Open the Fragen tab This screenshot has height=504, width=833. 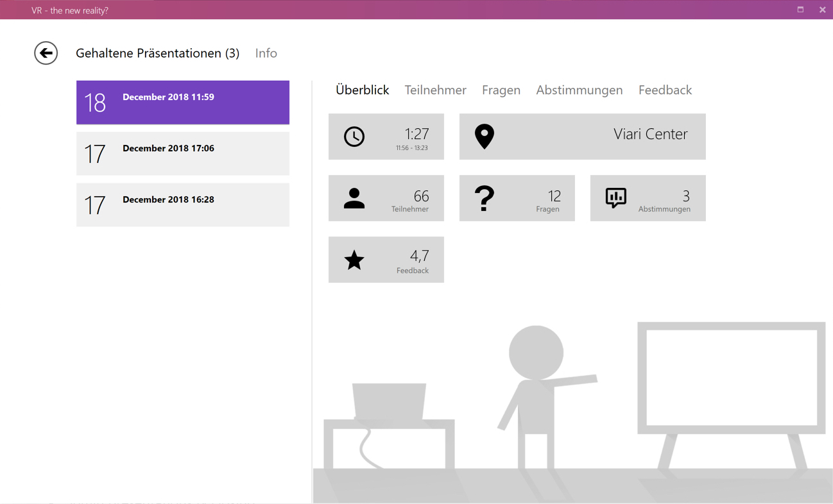click(501, 90)
